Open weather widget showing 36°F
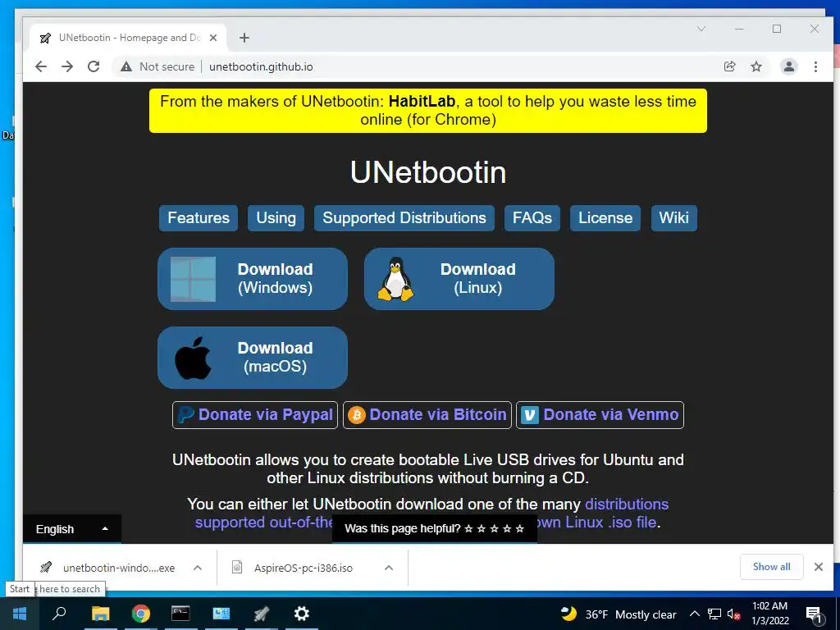Viewport: 840px width, 630px height. (619, 614)
